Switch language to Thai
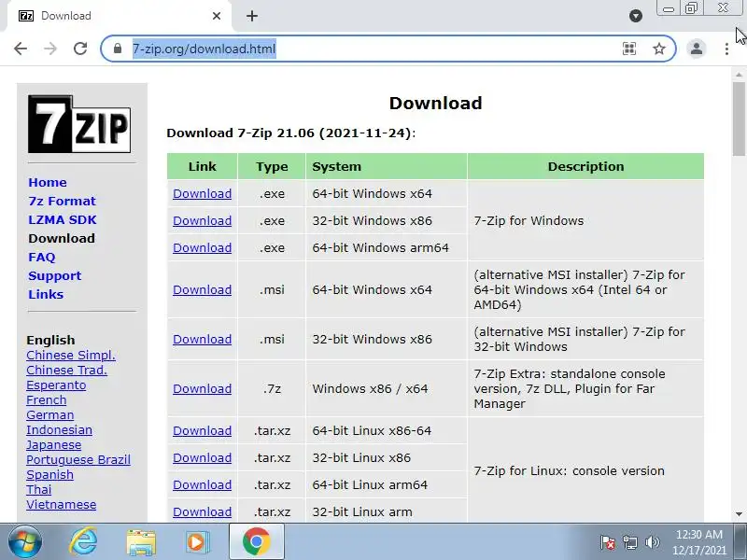The width and height of the screenshot is (747, 560). tap(38, 489)
